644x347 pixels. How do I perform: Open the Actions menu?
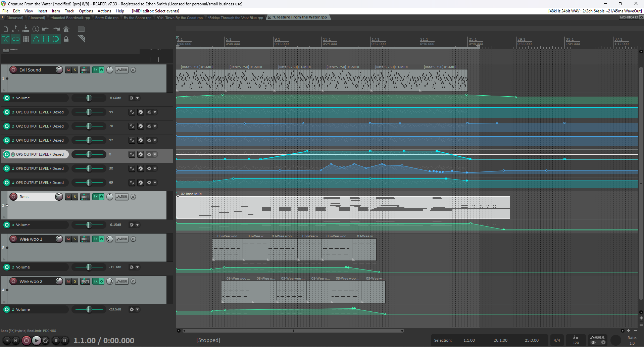pyautogui.click(x=104, y=11)
